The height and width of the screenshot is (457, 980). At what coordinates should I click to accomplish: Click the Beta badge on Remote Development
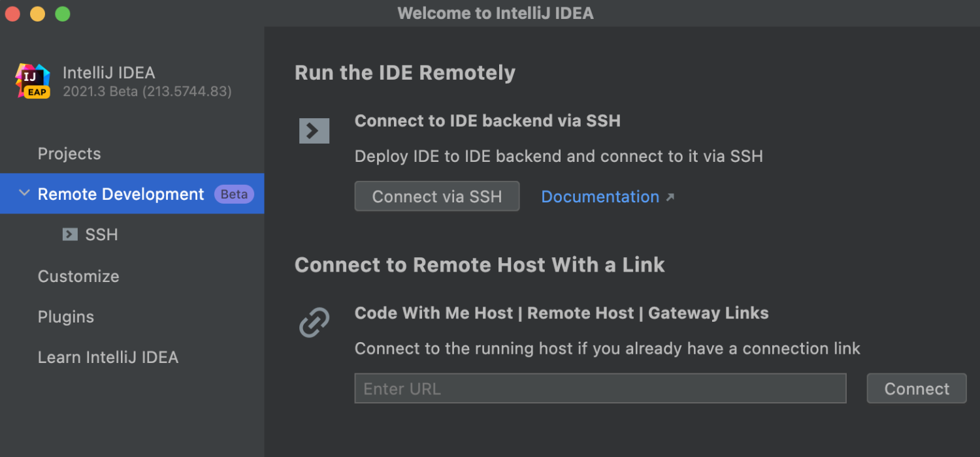tap(234, 194)
